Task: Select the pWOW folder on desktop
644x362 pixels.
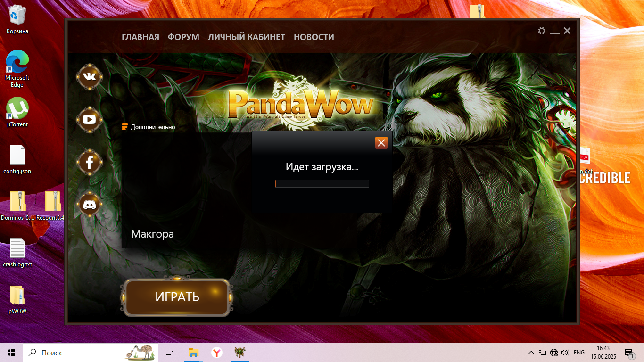Action: [x=17, y=299]
